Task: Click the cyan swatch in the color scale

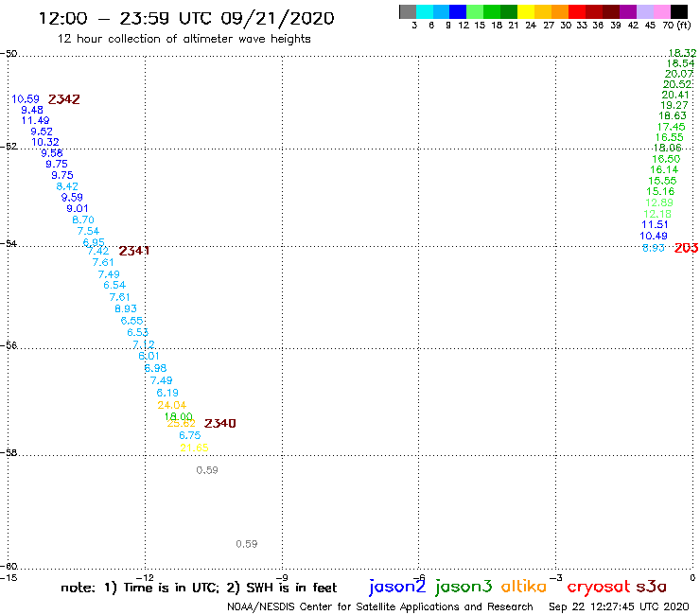Action: pyautogui.click(x=425, y=11)
